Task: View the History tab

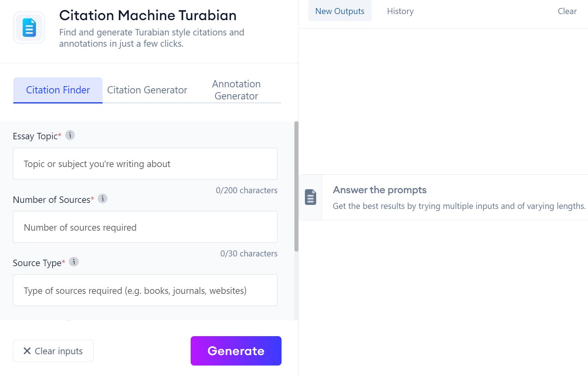Action: click(x=400, y=11)
